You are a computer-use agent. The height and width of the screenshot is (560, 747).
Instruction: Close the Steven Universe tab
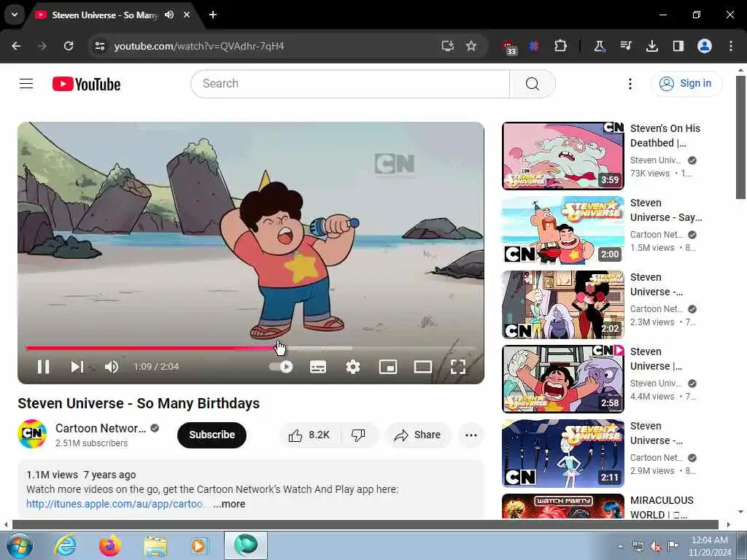[187, 15]
